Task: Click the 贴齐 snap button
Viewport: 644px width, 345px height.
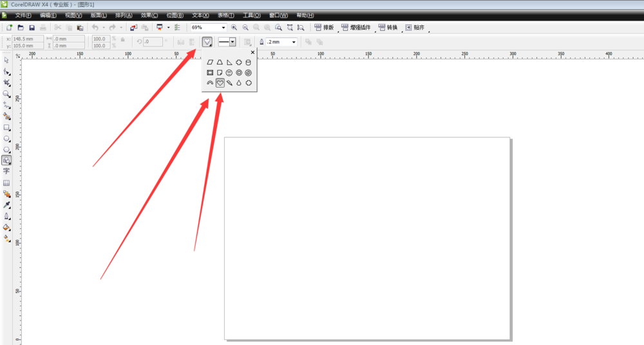Action: point(415,28)
